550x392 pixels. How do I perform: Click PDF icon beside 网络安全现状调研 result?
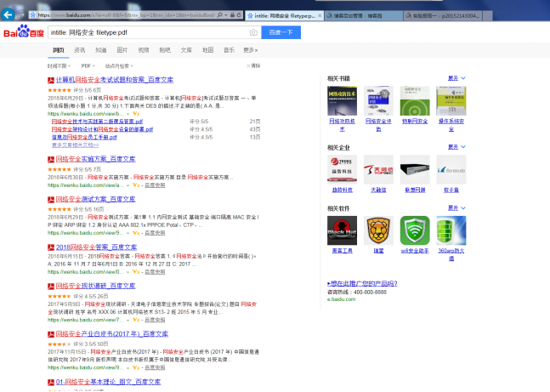(51, 287)
